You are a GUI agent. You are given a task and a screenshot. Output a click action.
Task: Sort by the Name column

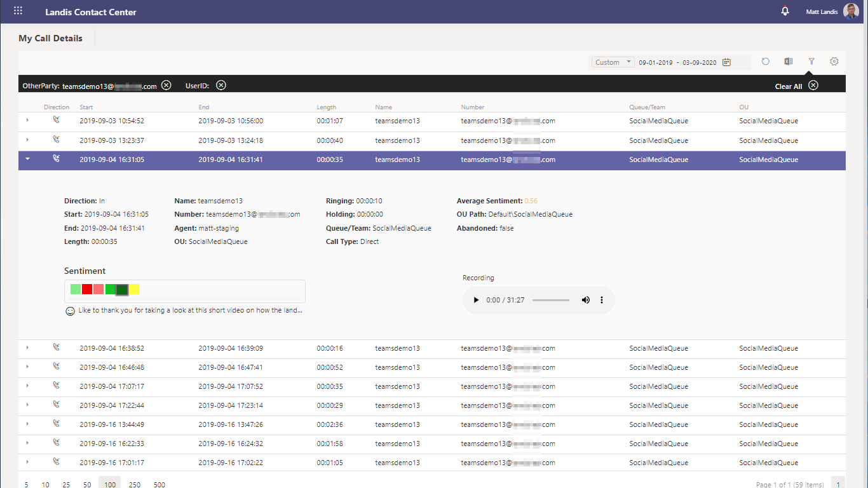[383, 107]
